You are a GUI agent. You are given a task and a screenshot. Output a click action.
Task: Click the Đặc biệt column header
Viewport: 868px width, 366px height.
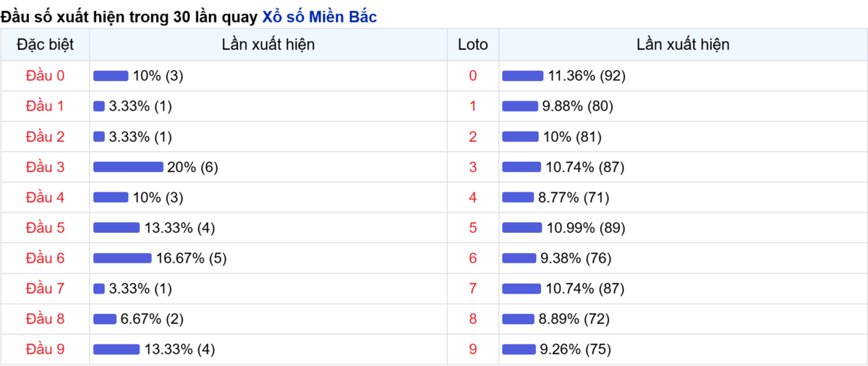pyautogui.click(x=45, y=44)
